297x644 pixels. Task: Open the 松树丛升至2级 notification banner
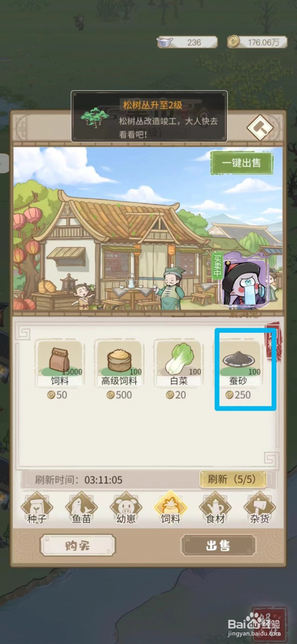[149, 116]
